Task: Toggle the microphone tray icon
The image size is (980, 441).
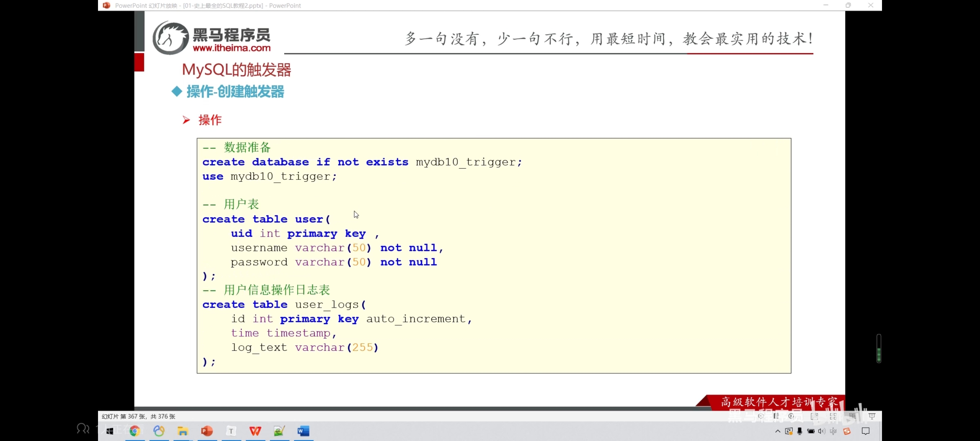Action: [x=800, y=431]
